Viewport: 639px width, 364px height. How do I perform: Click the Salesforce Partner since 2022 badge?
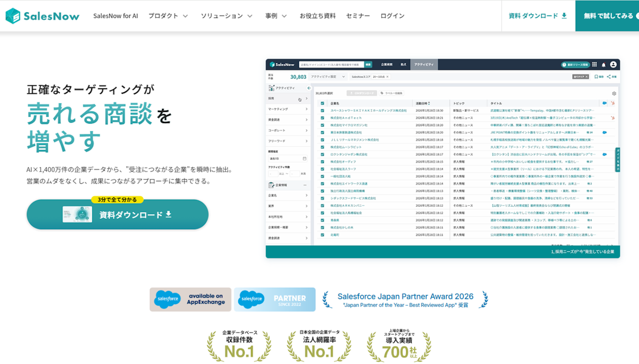(x=274, y=299)
